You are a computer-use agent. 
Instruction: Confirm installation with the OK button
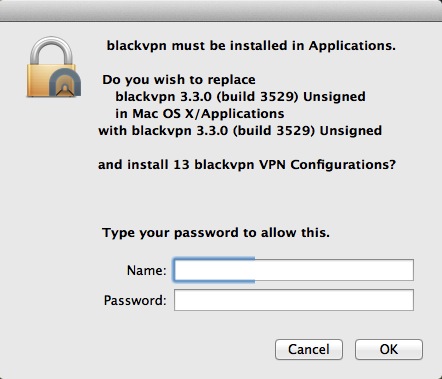pos(389,349)
